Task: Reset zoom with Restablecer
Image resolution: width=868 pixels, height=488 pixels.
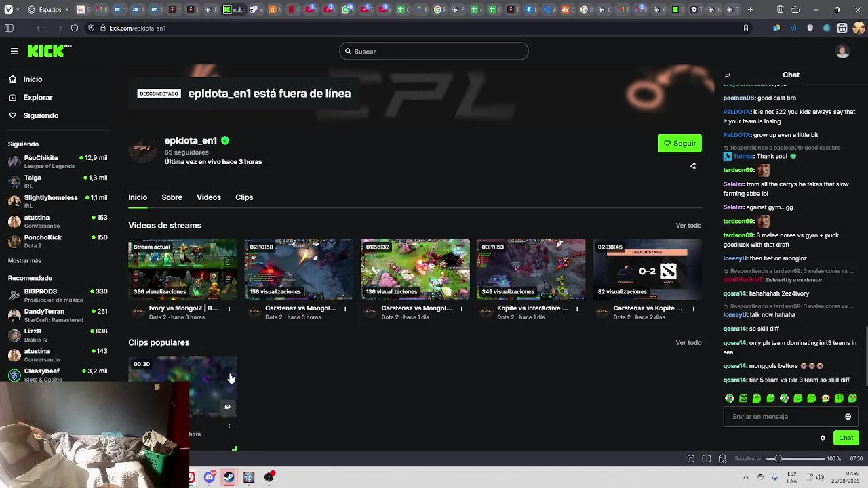Action: tap(748, 459)
